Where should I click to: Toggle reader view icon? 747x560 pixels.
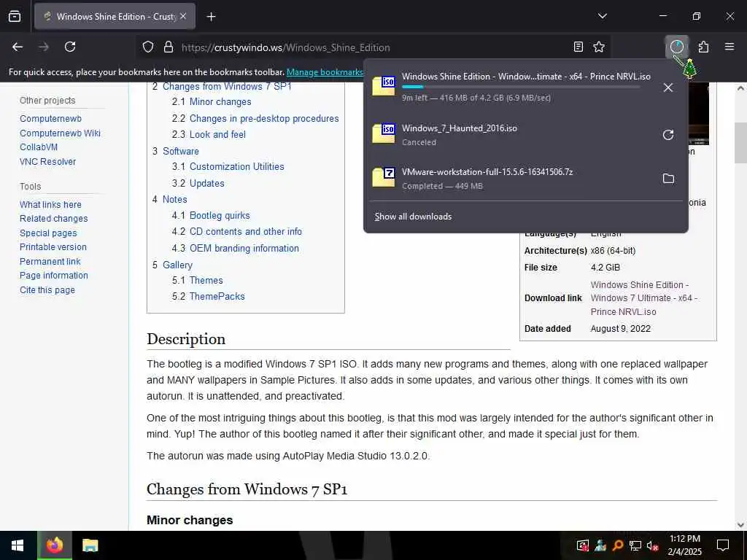[x=578, y=47]
